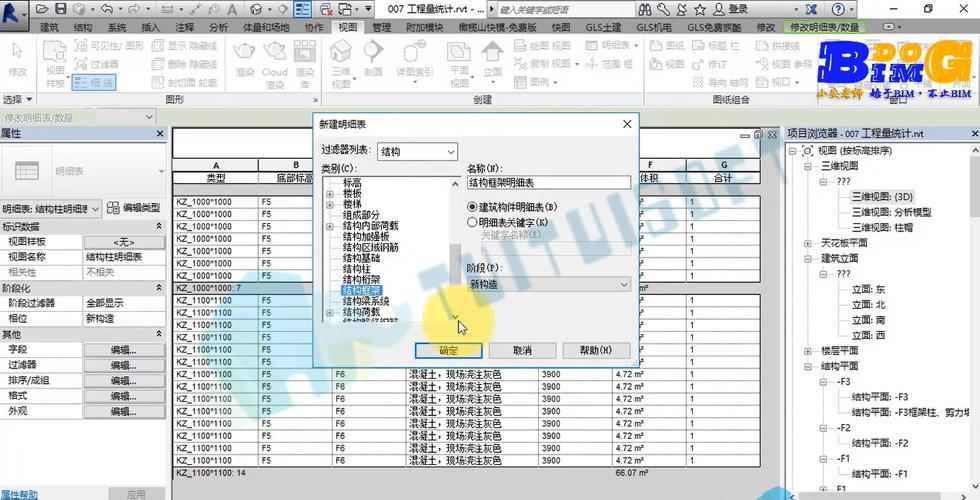
Task: Click the 名称 input field with 结构框架明细表
Action: (x=549, y=182)
